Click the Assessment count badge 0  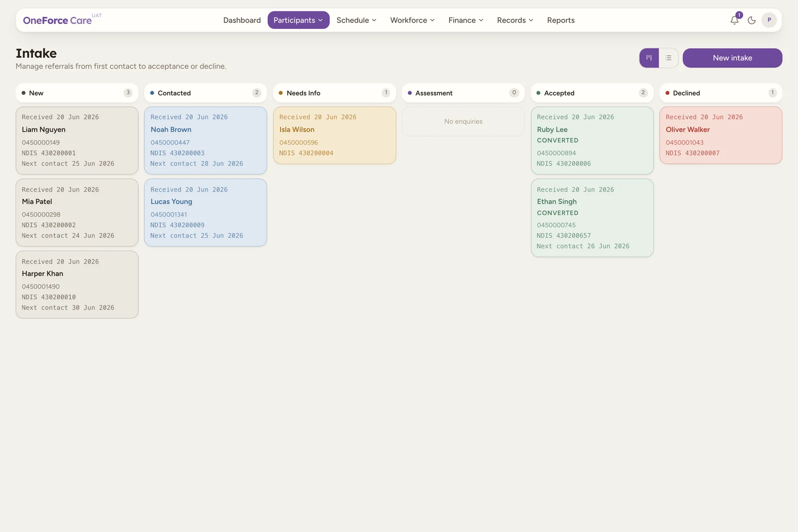[x=514, y=93]
